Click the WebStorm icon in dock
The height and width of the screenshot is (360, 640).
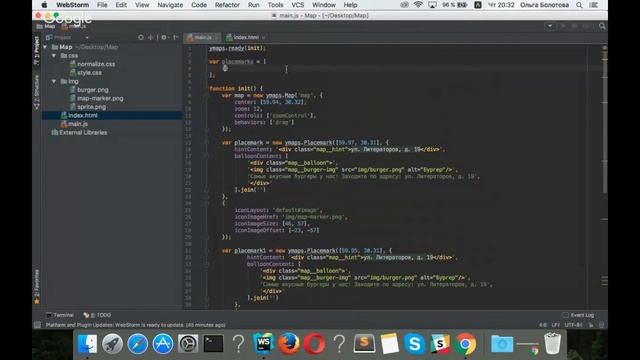[x=263, y=343]
